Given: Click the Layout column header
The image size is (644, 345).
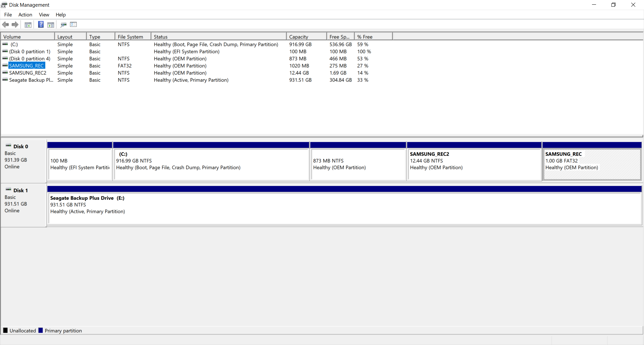Looking at the screenshot, I should 70,37.
